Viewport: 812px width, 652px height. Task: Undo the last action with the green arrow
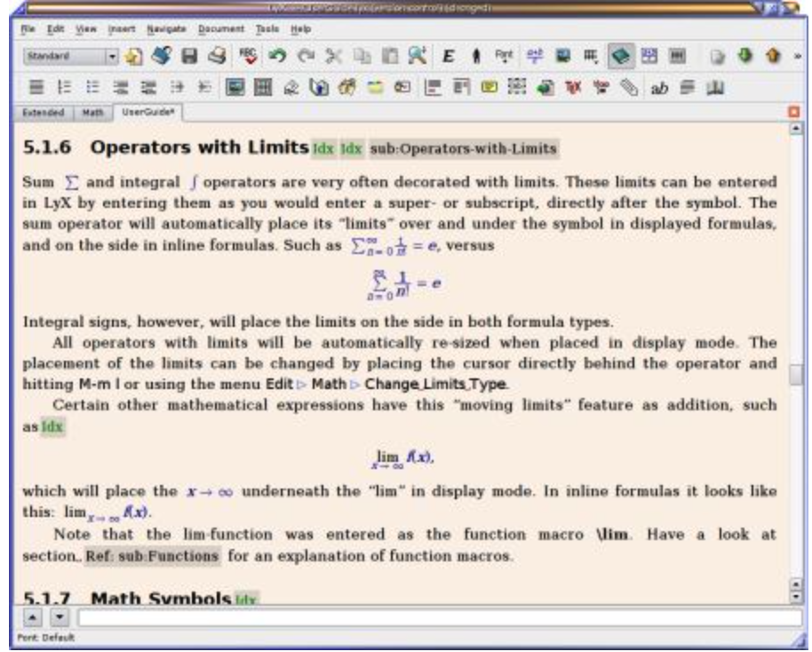(x=277, y=56)
